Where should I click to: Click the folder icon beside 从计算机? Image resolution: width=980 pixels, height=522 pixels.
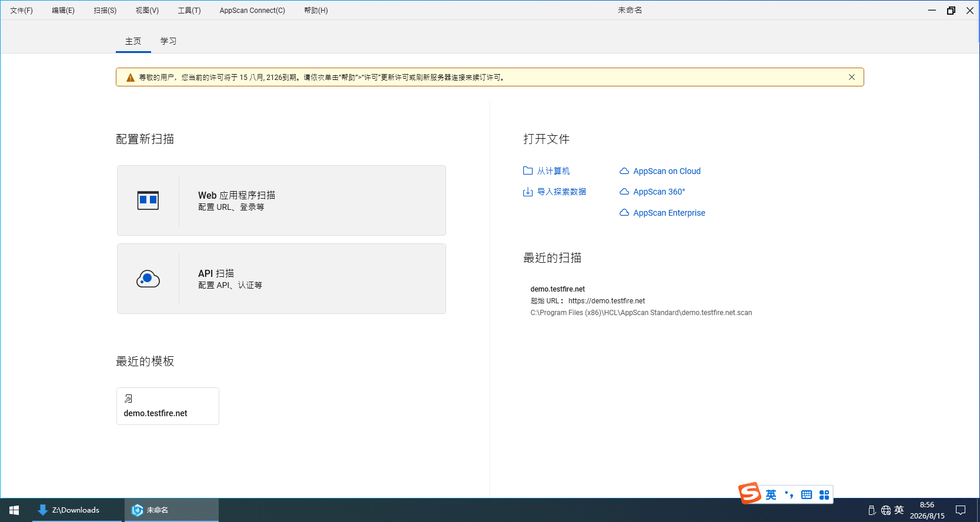(528, 171)
